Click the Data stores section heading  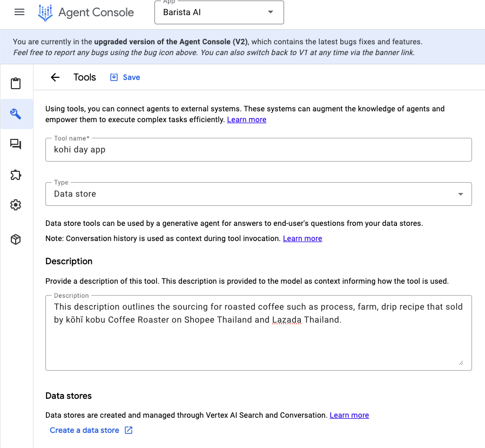coord(69,396)
